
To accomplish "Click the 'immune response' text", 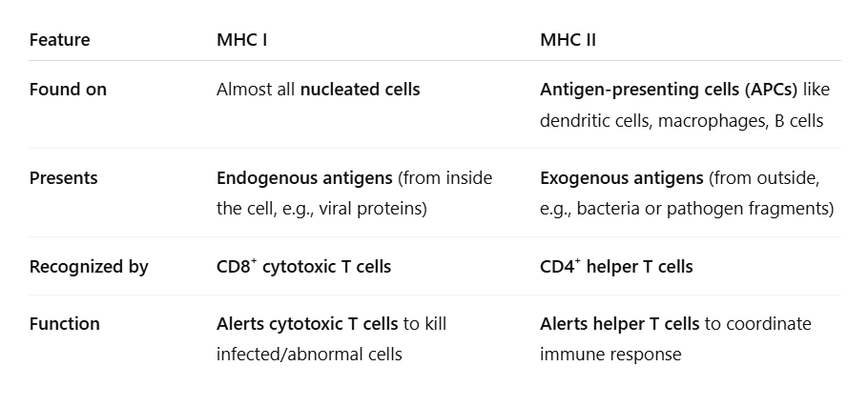I will click(x=610, y=355).
